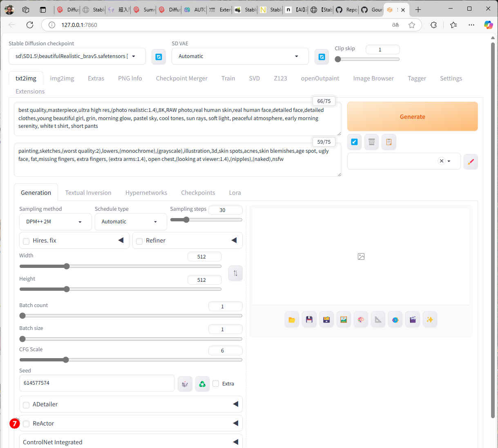This screenshot has height=448, width=498.
Task: Click the trash clear prompt icon
Action: tap(371, 142)
